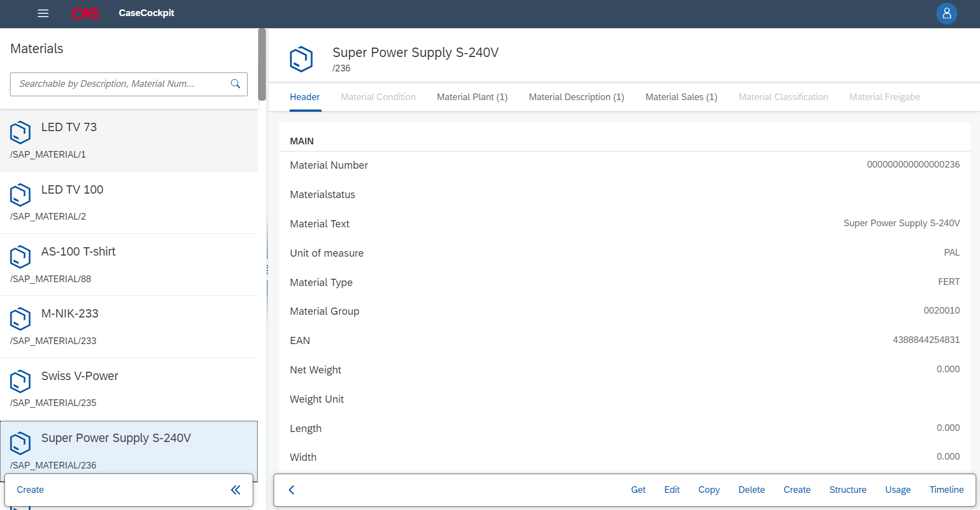Open the Material Freigabe tab
The image size is (980, 510).
(884, 97)
